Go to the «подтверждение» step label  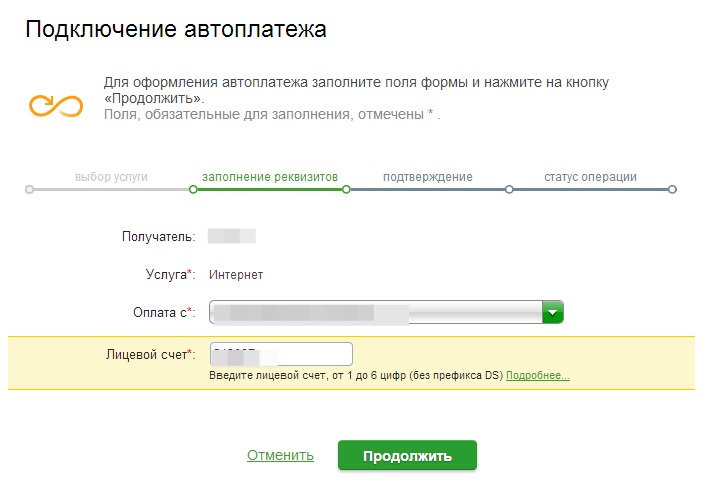click(x=428, y=177)
